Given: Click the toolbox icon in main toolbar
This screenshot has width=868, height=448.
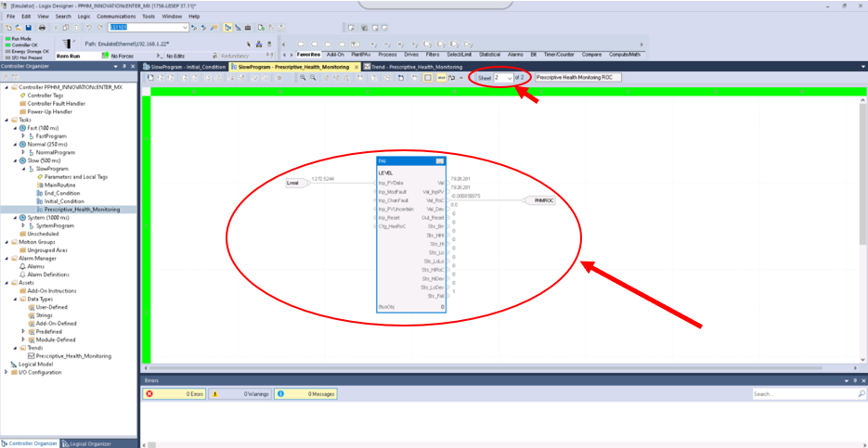Looking at the screenshot, I should coord(248,28).
